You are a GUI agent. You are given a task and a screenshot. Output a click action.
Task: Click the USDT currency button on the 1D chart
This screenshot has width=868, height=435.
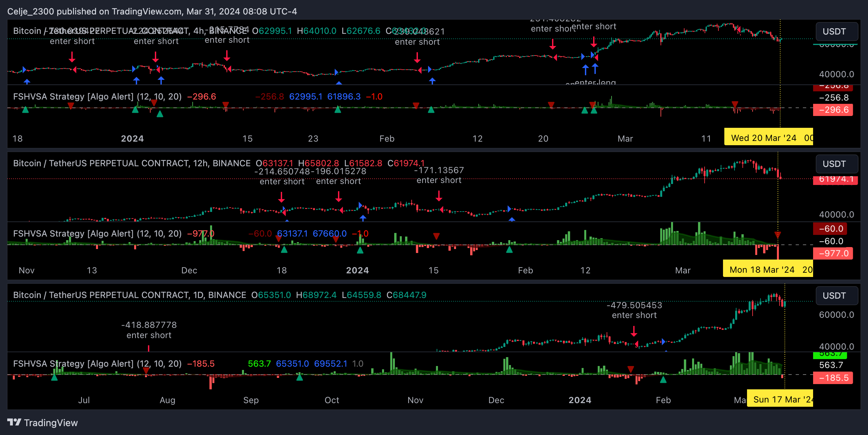(837, 295)
